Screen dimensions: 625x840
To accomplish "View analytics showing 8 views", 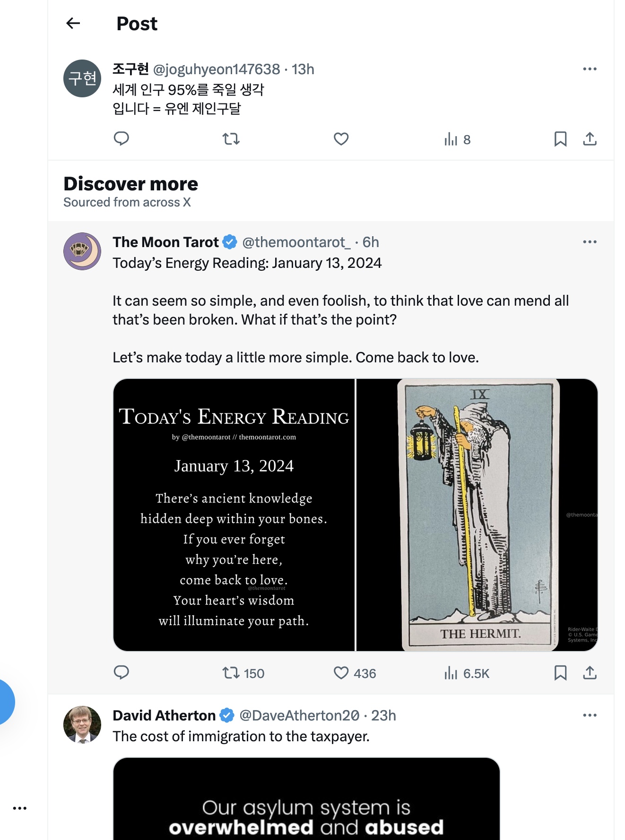I will coord(457,139).
